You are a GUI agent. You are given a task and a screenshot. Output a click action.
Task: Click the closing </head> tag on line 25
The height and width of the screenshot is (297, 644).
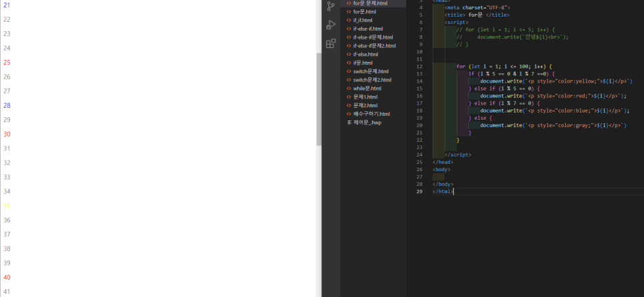(443, 162)
